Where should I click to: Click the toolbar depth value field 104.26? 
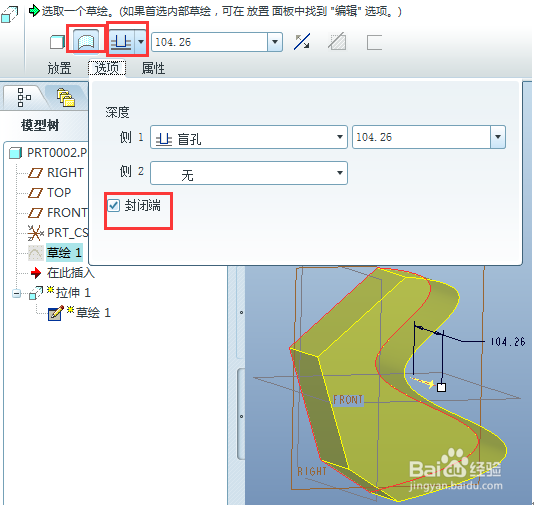(x=209, y=42)
